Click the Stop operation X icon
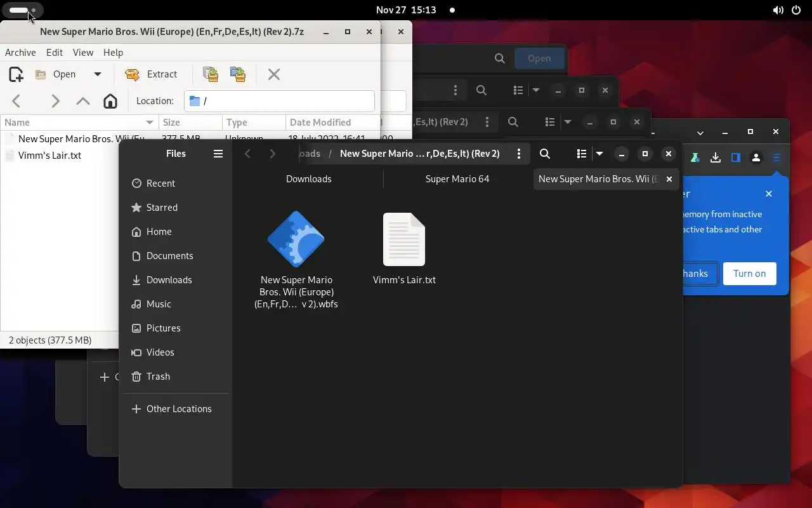The width and height of the screenshot is (812, 508). pos(274,74)
